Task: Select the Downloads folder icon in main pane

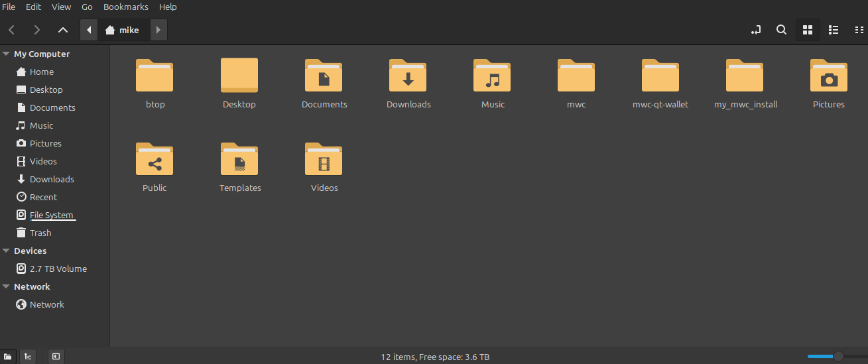Action: click(x=408, y=74)
